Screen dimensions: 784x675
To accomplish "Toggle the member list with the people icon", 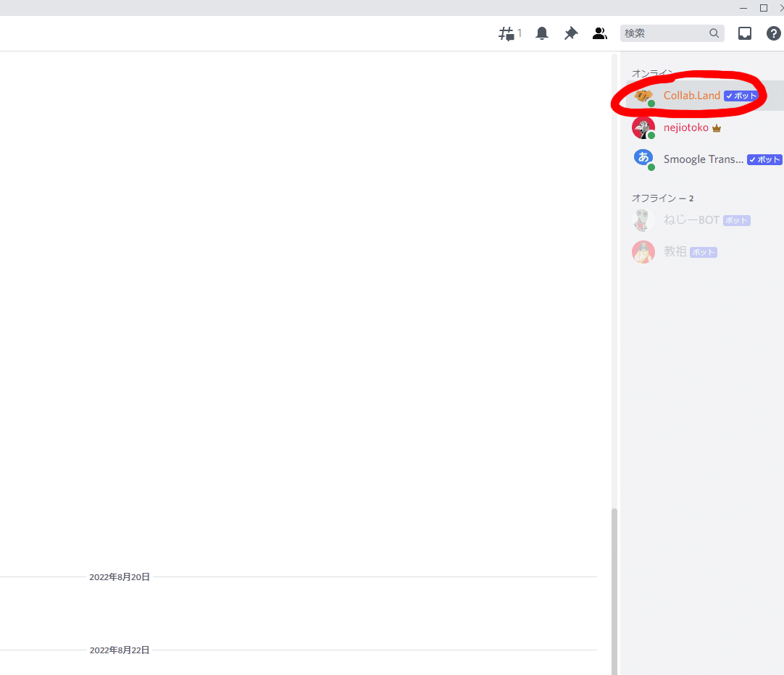I will 599,33.
